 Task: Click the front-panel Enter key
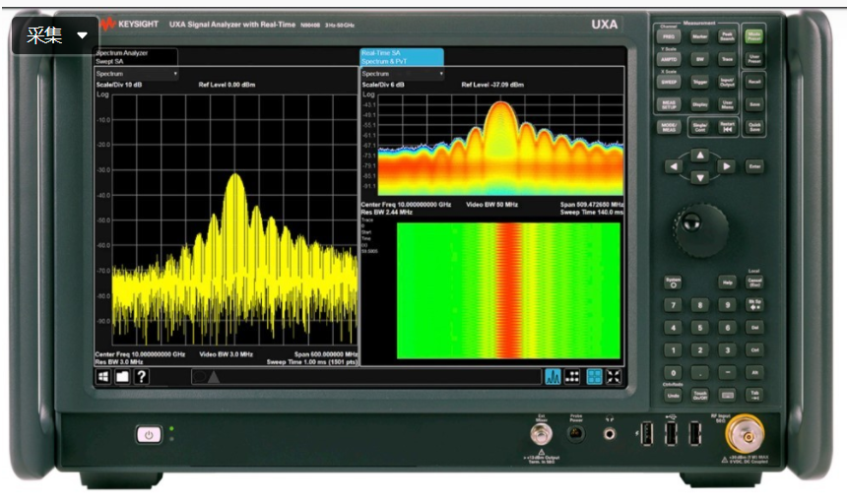point(754,166)
